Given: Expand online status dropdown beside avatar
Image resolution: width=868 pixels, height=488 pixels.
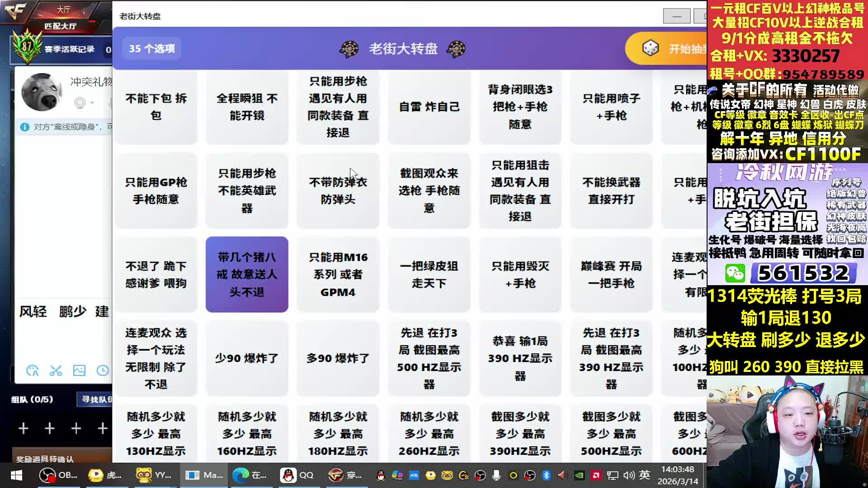Looking at the screenshot, I should (92, 103).
